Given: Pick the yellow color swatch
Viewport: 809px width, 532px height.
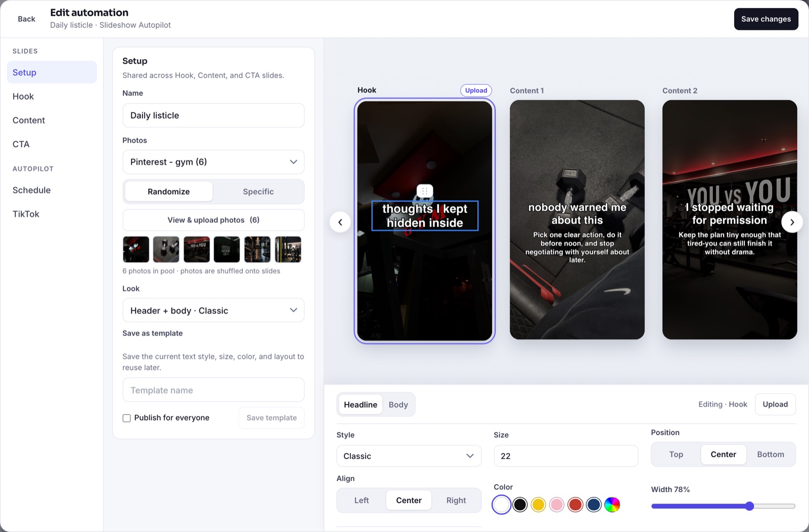Looking at the screenshot, I should coord(538,505).
